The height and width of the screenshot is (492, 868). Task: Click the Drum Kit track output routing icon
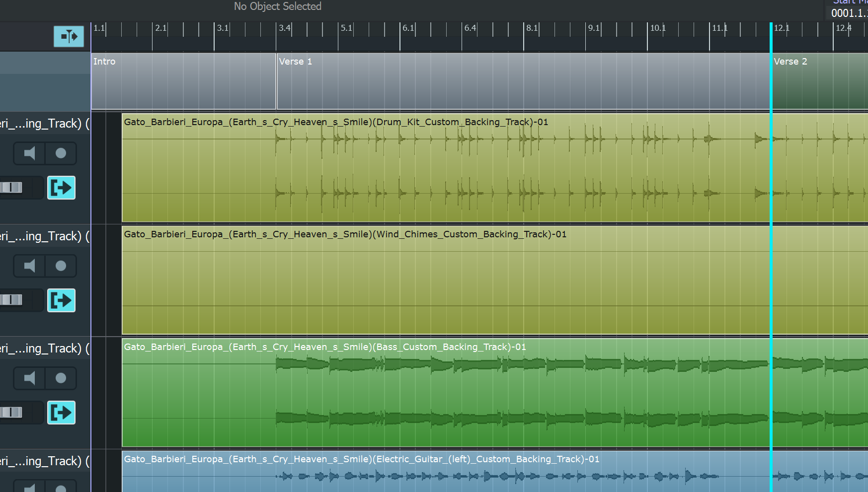(x=61, y=188)
